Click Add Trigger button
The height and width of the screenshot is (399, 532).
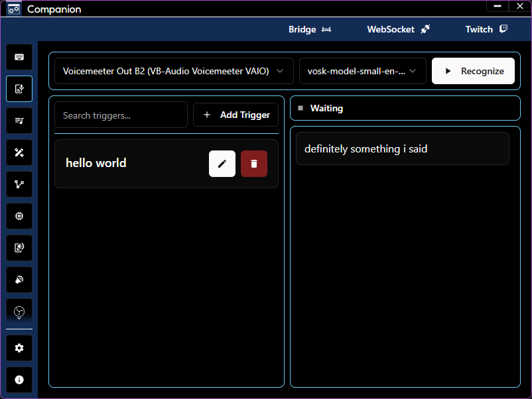coord(235,115)
